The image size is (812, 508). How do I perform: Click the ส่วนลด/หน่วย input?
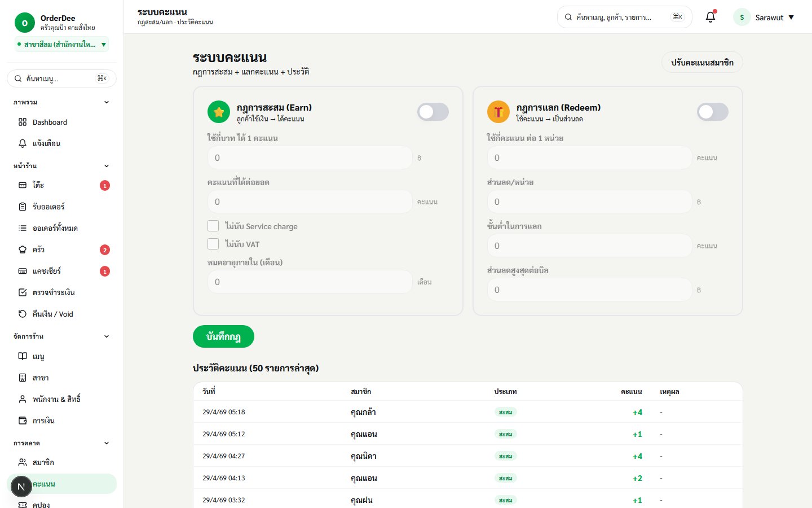point(589,202)
